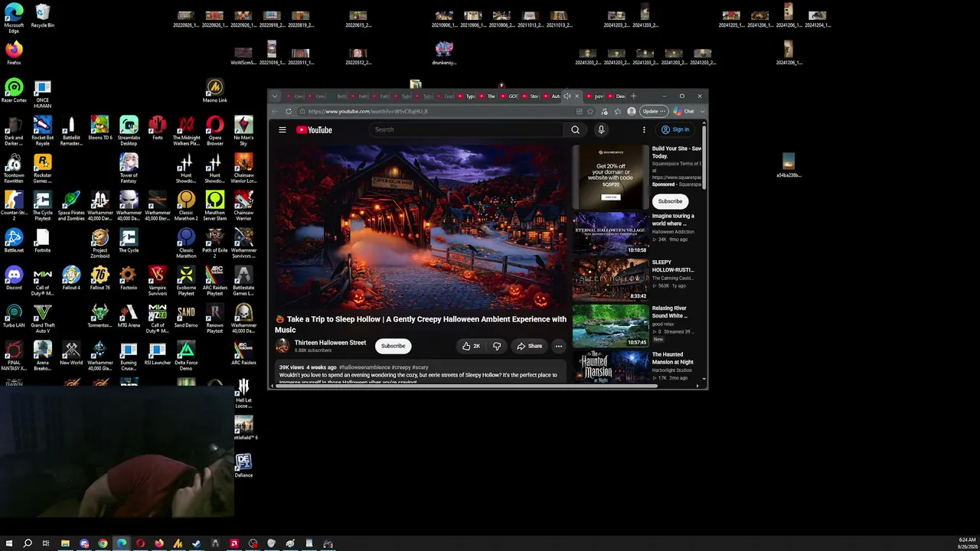Dislike the Sleepy Hollow video
The height and width of the screenshot is (551, 980).
click(x=497, y=346)
